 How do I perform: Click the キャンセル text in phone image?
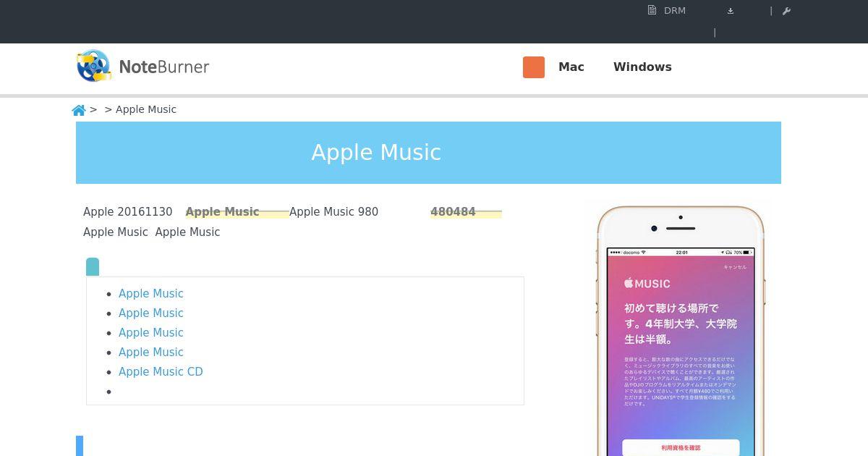pos(735,267)
